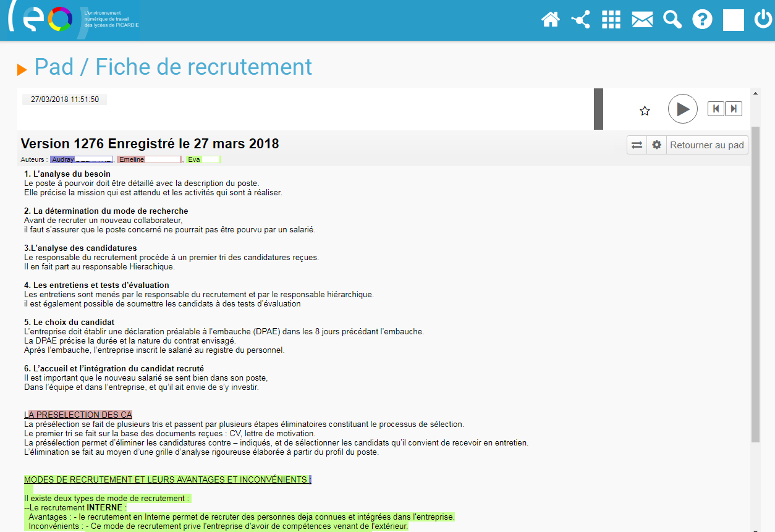The height and width of the screenshot is (532, 775).
Task: Click the import/export arrows button
Action: [637, 145]
